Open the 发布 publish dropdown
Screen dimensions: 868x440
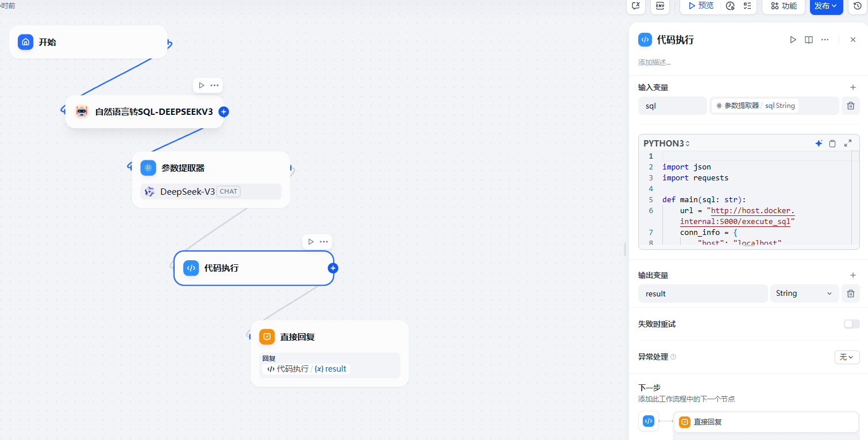coord(826,6)
